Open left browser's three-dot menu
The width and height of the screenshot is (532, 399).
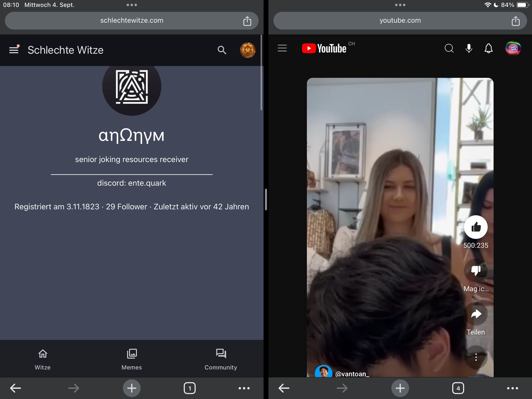pyautogui.click(x=244, y=388)
